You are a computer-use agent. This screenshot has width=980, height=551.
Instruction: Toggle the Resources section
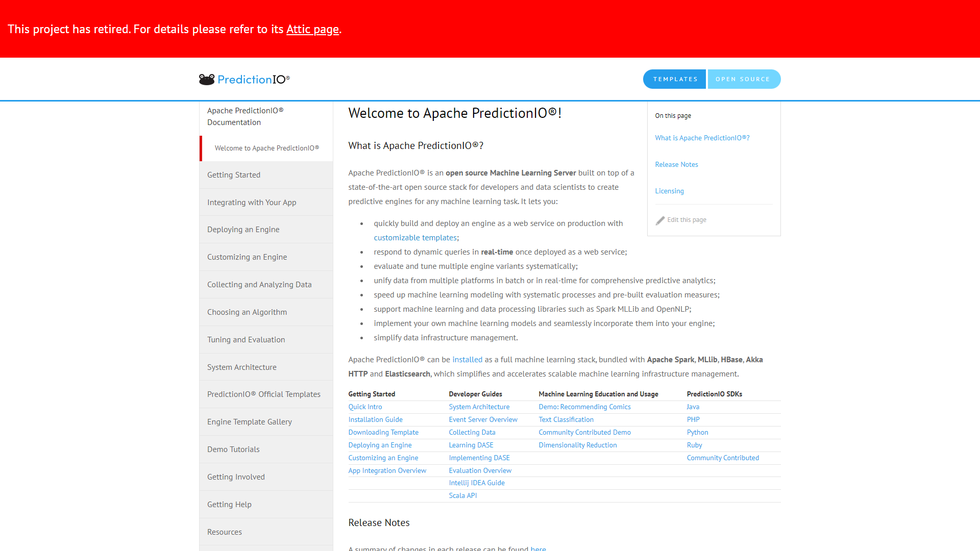[225, 532]
